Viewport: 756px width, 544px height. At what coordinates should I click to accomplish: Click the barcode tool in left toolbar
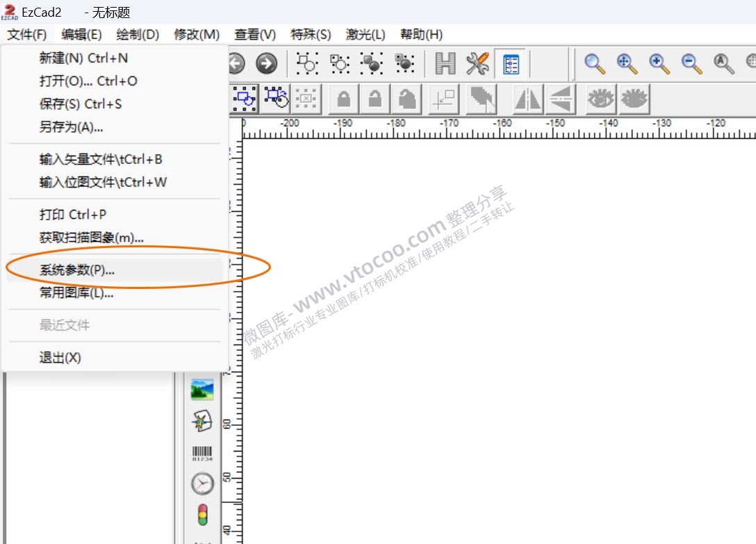click(202, 454)
